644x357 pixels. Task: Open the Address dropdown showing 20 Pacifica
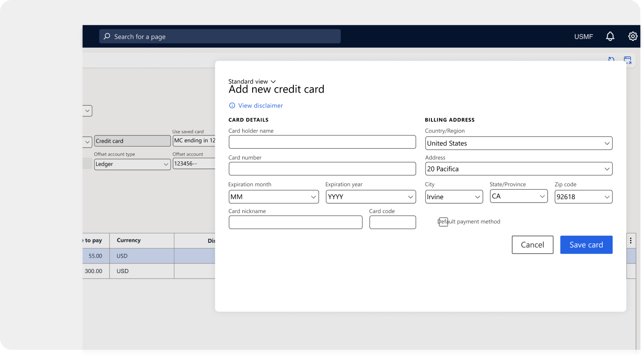[519, 169]
